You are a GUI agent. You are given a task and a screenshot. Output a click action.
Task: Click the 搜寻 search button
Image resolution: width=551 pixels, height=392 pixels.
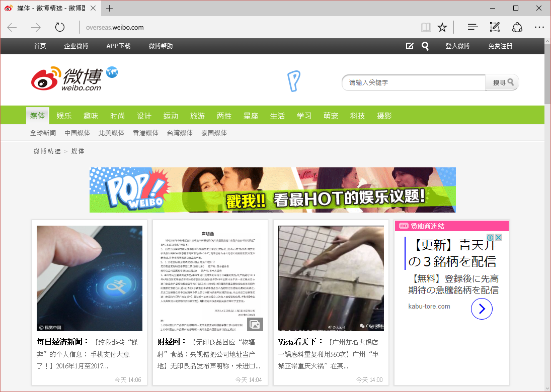pyautogui.click(x=502, y=82)
